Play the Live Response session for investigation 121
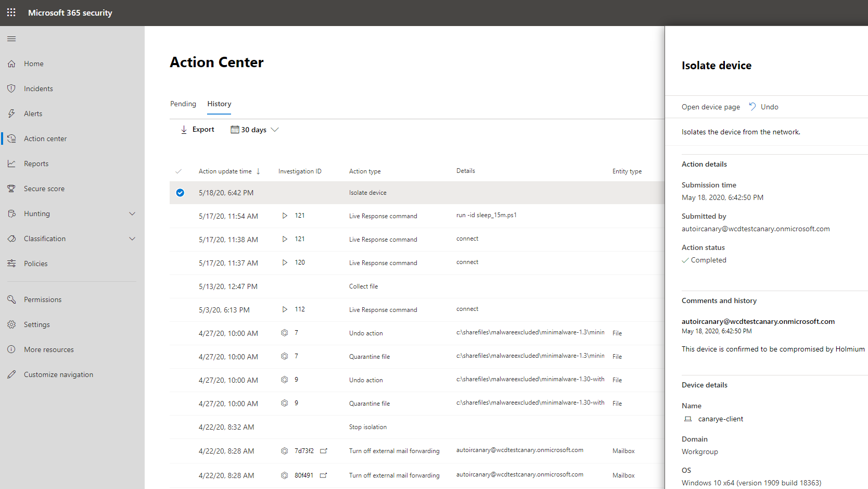Screen dimensions: 868x489 [284, 216]
